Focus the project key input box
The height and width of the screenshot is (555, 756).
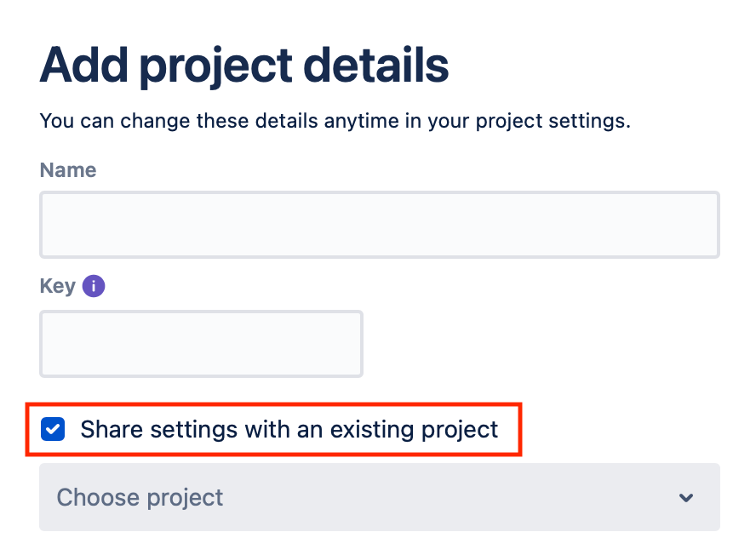[x=201, y=344]
